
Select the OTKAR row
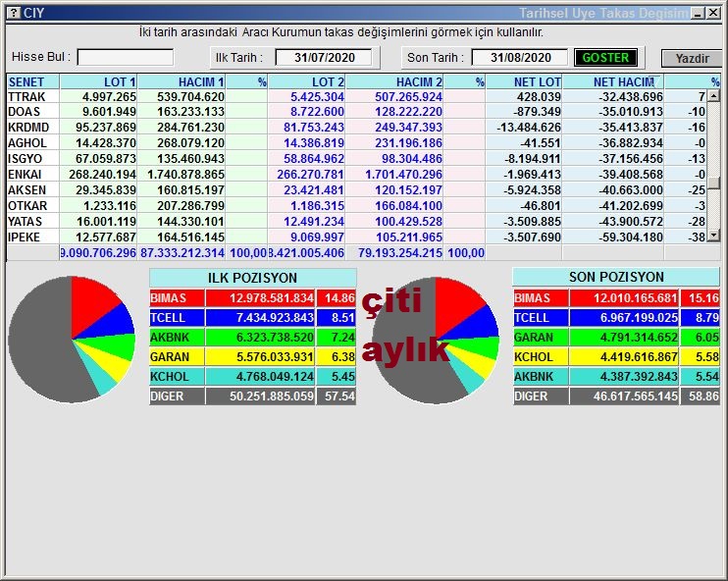[x=356, y=206]
